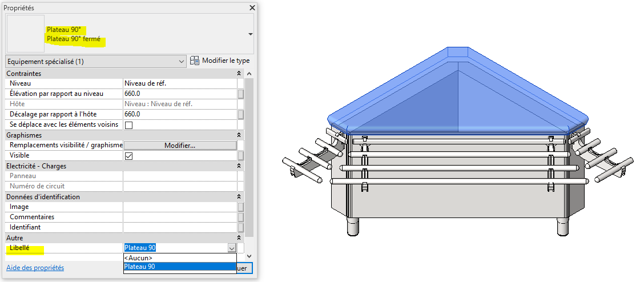644x282 pixels.
Task: Click the associate parameter button beside Décalage
Action: [241, 114]
